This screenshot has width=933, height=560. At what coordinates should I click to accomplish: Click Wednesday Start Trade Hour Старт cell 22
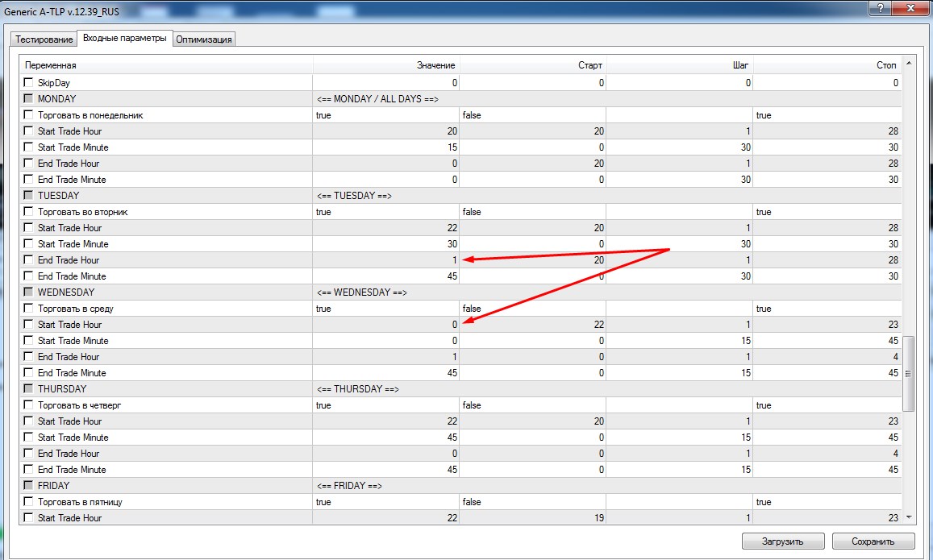[x=533, y=325]
